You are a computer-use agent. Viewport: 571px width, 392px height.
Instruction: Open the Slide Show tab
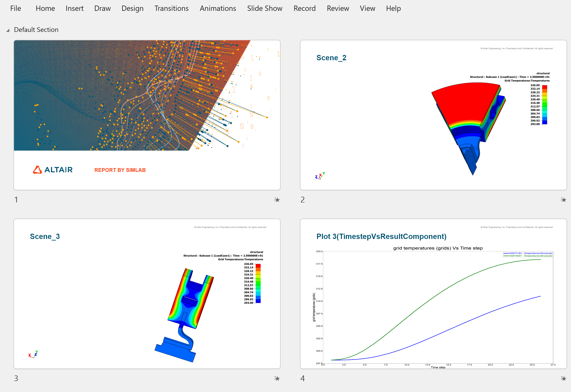265,8
